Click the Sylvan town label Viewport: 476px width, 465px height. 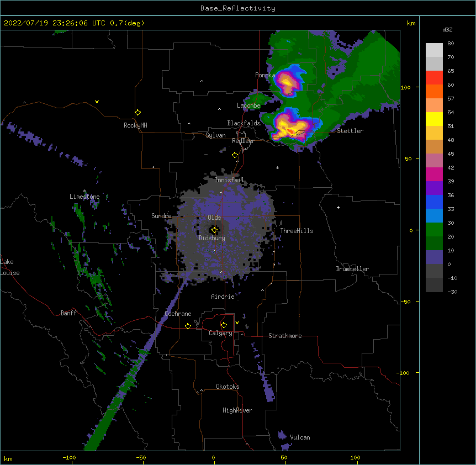click(215, 135)
